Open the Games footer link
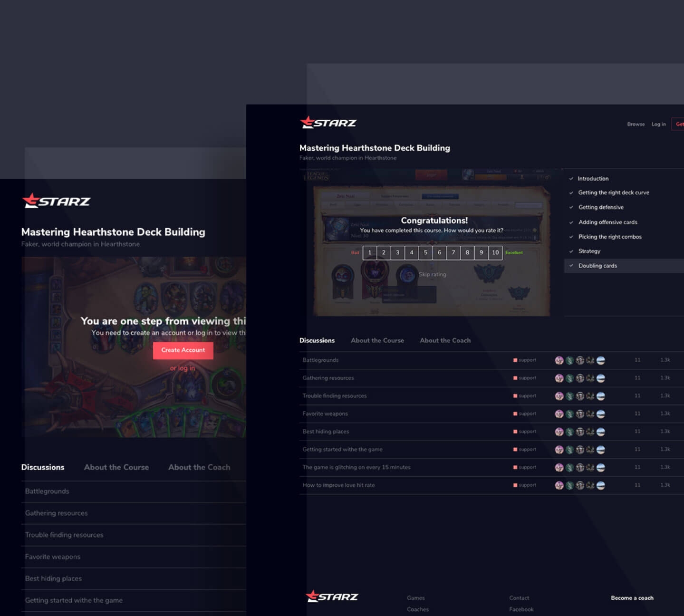 [x=416, y=598]
